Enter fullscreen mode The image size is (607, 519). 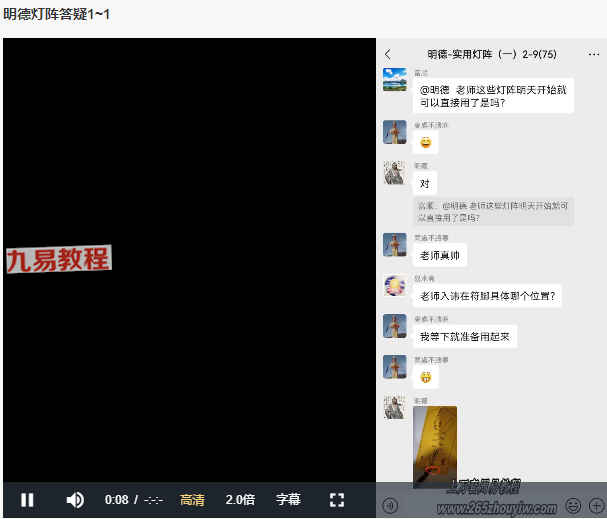(x=337, y=500)
